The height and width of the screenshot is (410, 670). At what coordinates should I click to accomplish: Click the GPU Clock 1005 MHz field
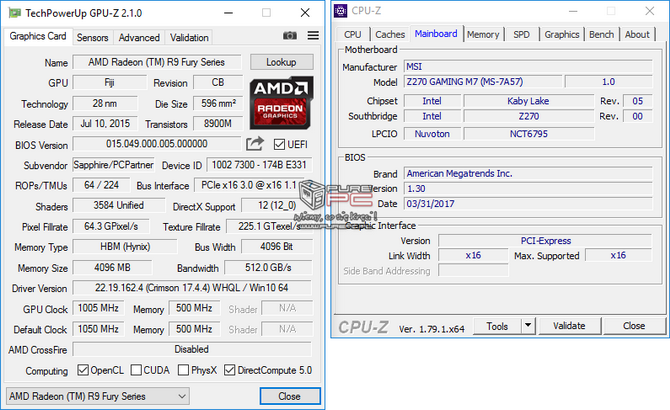tap(98, 308)
